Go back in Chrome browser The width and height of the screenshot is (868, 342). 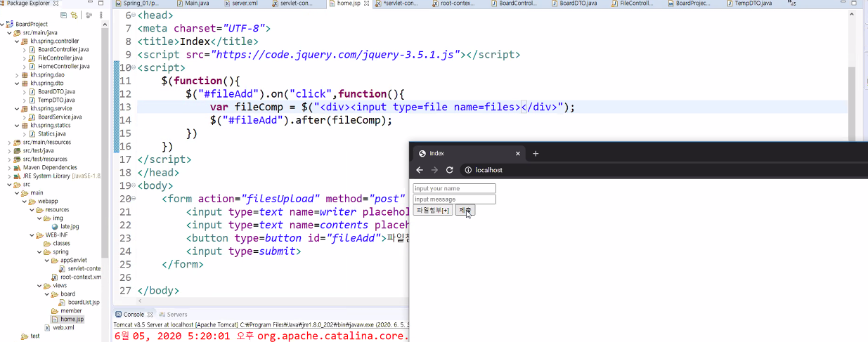[x=420, y=170]
